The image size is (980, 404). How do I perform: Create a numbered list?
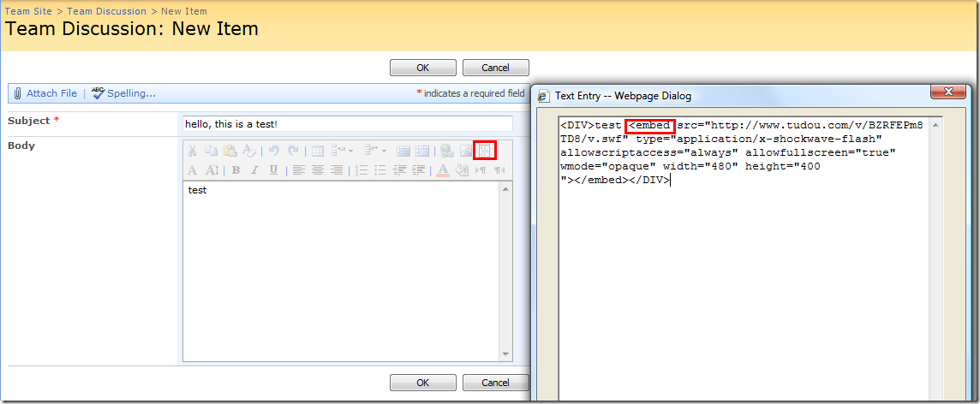361,169
